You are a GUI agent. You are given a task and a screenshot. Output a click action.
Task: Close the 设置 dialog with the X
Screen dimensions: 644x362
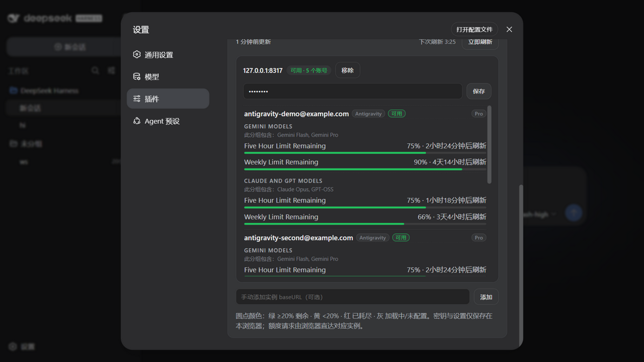coord(509,29)
